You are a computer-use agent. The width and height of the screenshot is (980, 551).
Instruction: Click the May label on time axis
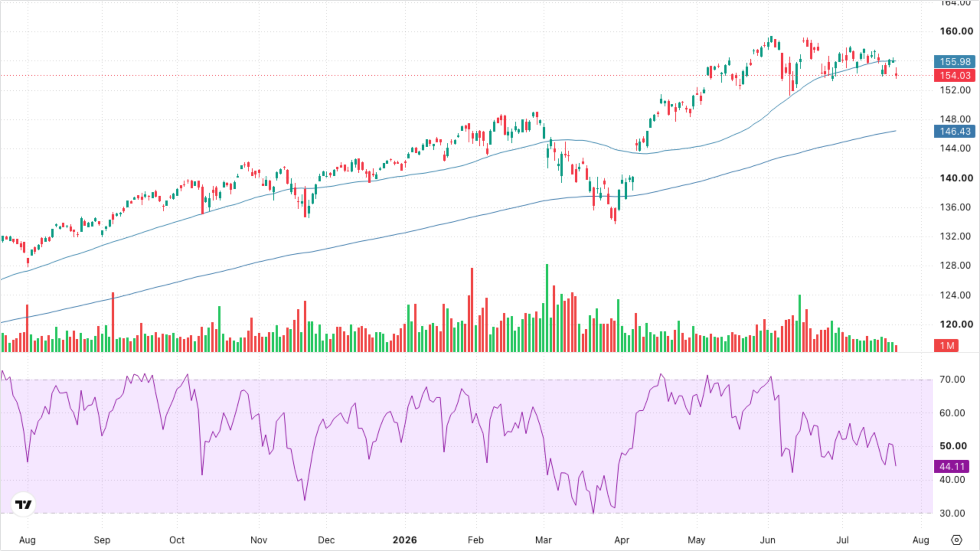[696, 540]
